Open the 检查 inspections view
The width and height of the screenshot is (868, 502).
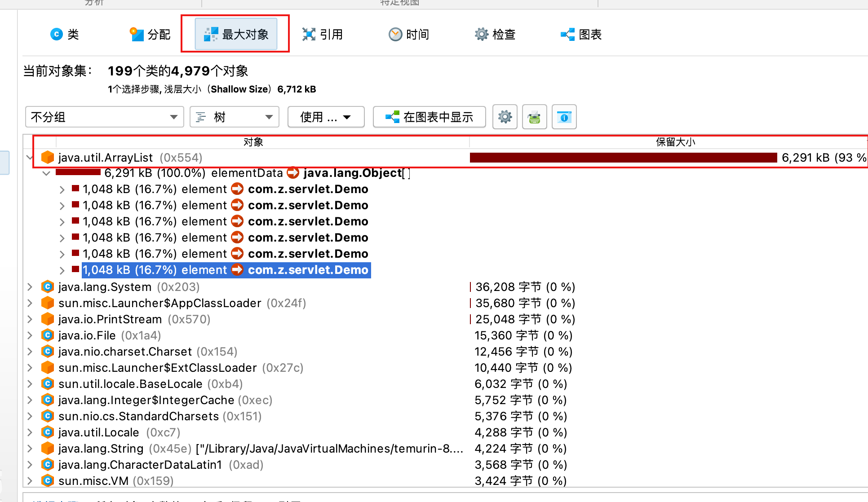coord(495,35)
